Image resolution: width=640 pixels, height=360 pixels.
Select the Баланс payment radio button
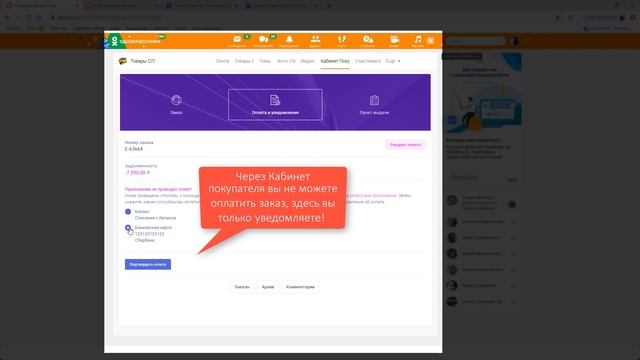click(128, 211)
